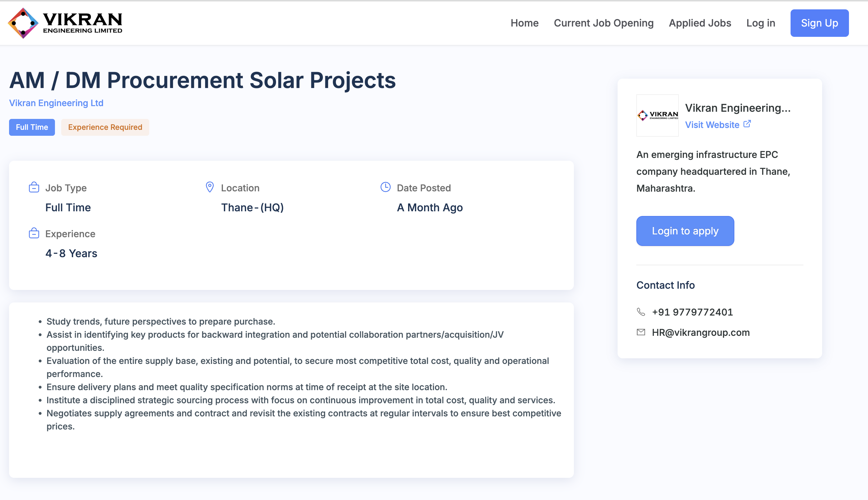Open the Current Job Opening page
Viewport: 868px width, 500px height.
click(x=604, y=23)
